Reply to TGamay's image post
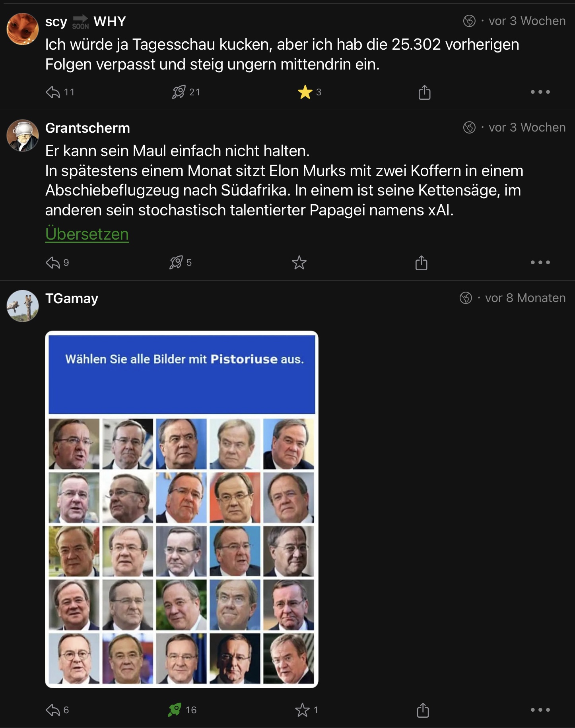The width and height of the screenshot is (575, 728). coord(53,710)
